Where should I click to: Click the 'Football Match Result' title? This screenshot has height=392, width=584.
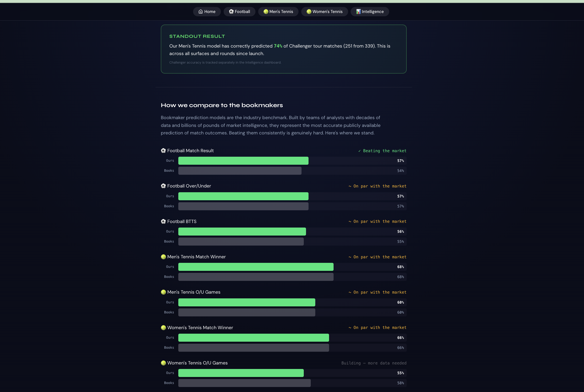click(190, 151)
